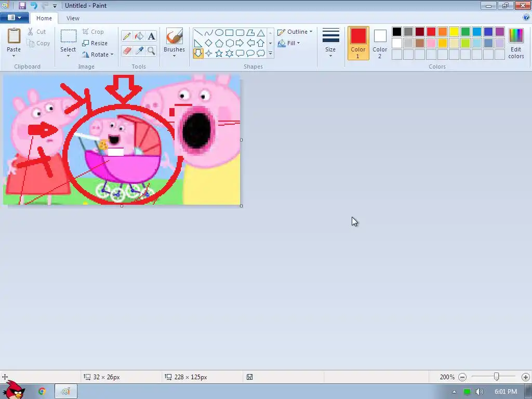Choose the Right triangle shape
Screen dimensions: 532x399
198,43
